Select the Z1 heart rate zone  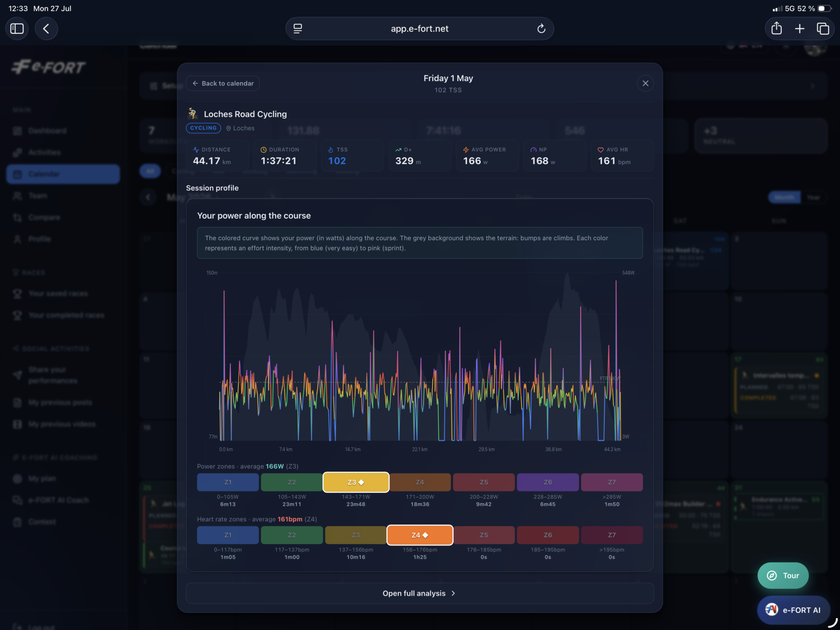(x=228, y=535)
